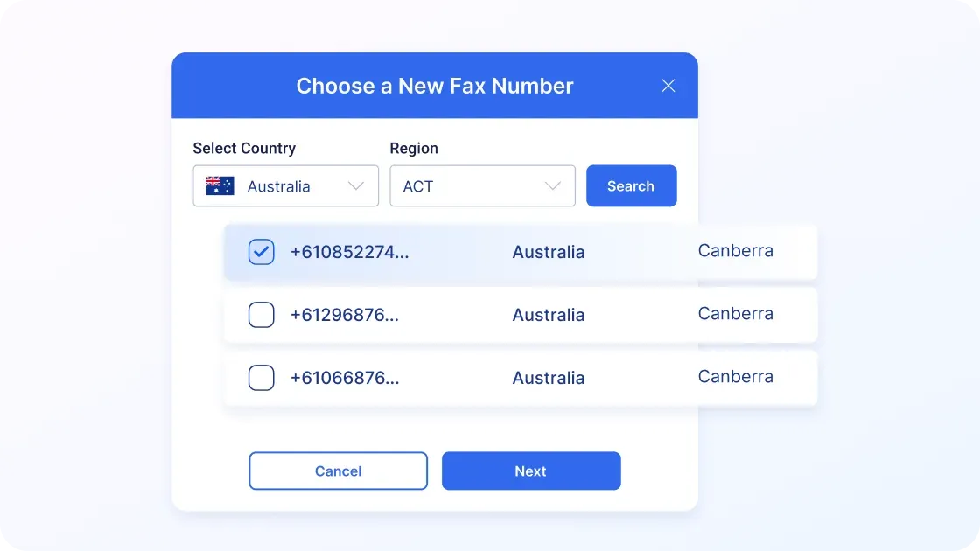
Task: Click Australia in the +61066876 row
Action: point(549,378)
